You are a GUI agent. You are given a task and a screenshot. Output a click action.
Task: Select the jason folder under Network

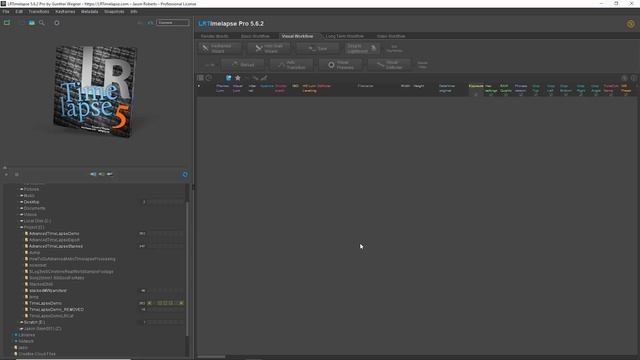[23, 347]
